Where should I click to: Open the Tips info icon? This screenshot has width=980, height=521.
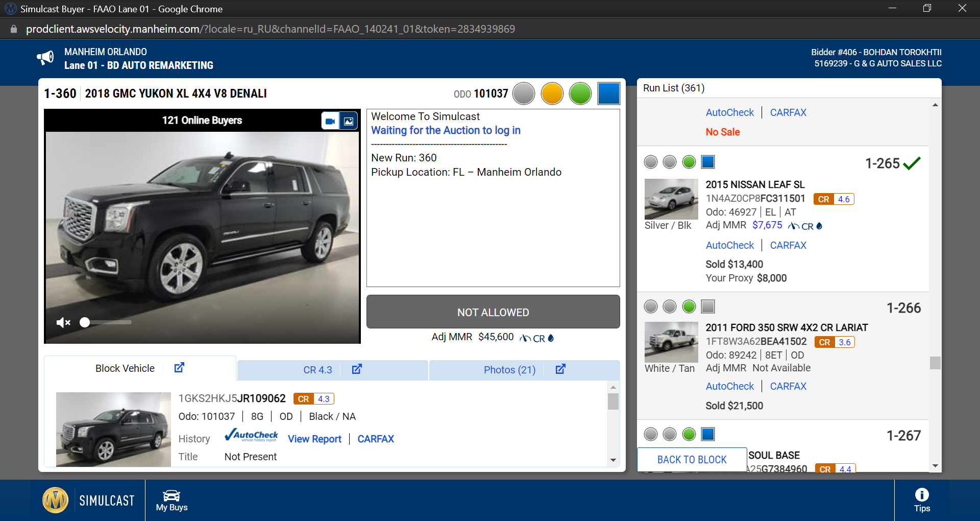[922, 500]
